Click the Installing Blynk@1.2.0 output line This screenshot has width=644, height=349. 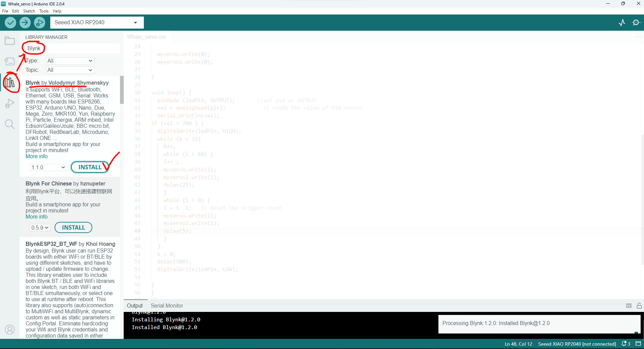tap(166, 320)
